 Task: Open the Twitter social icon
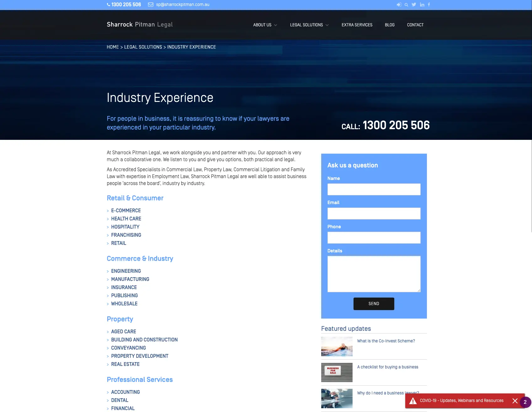click(x=414, y=5)
